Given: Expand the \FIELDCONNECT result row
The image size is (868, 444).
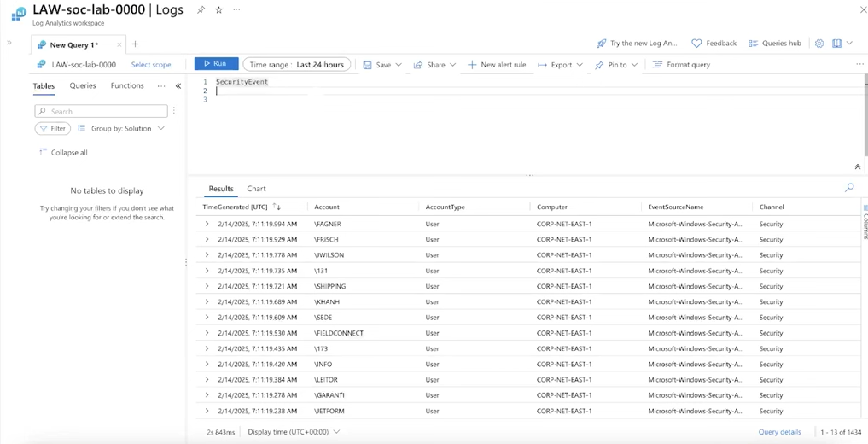Looking at the screenshot, I should tap(207, 332).
